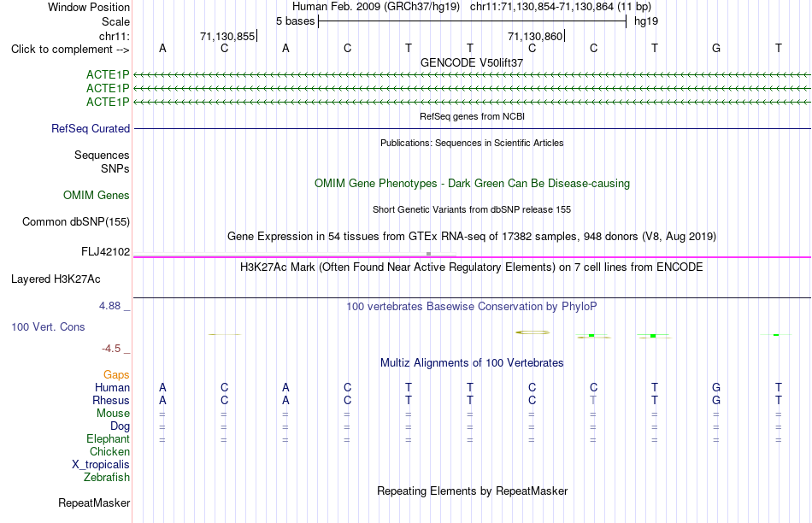
Task: Select the 'Dog' alignment row label
Action: tap(121, 426)
